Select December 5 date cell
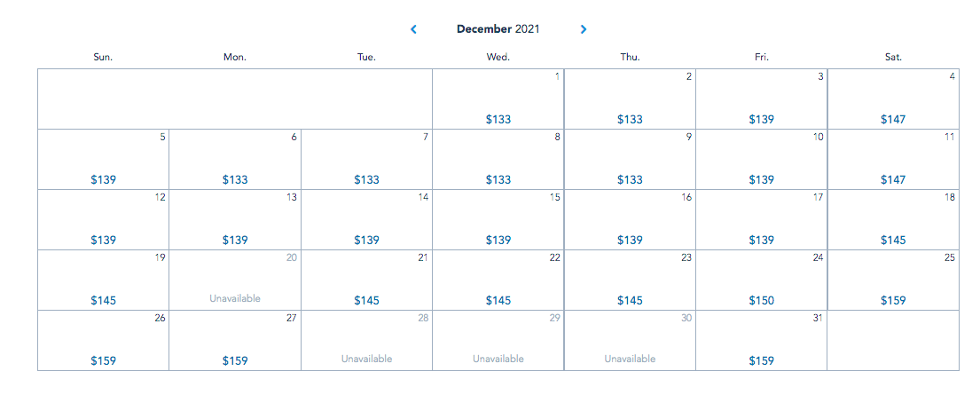The height and width of the screenshot is (403, 980). 103,160
